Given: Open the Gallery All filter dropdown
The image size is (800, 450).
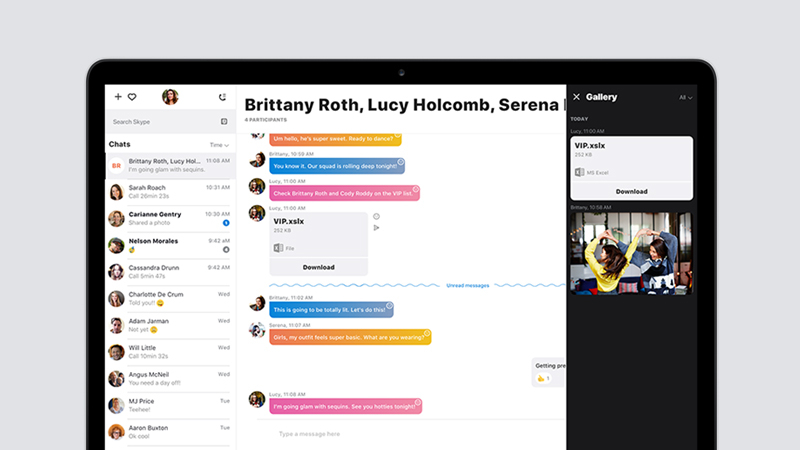Looking at the screenshot, I should tap(685, 97).
